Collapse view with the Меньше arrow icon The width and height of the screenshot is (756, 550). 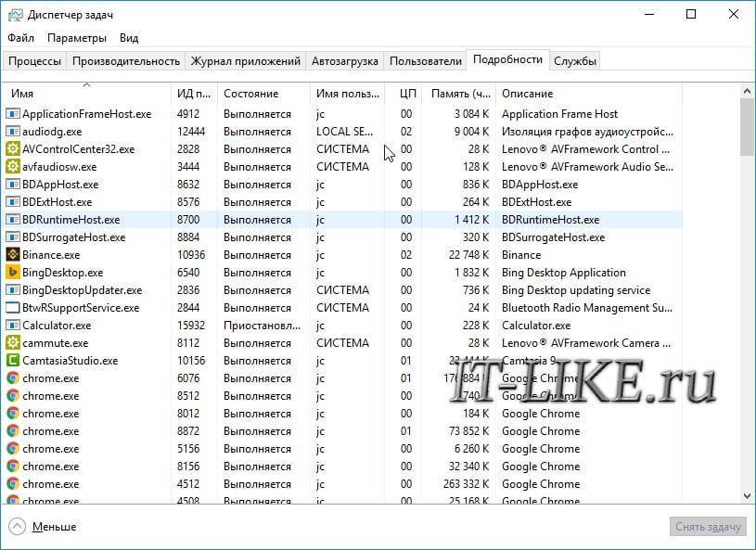click(17, 527)
